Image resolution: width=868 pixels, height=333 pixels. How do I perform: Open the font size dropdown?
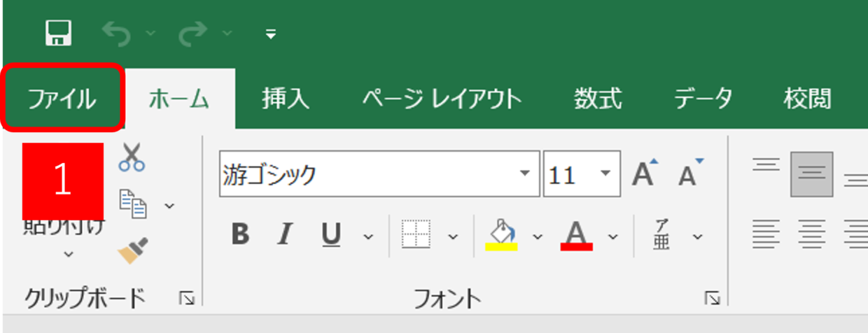[x=605, y=173]
